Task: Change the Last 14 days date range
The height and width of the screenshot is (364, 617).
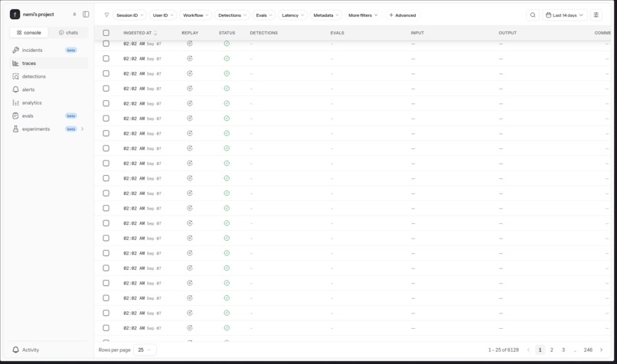Action: pos(564,15)
